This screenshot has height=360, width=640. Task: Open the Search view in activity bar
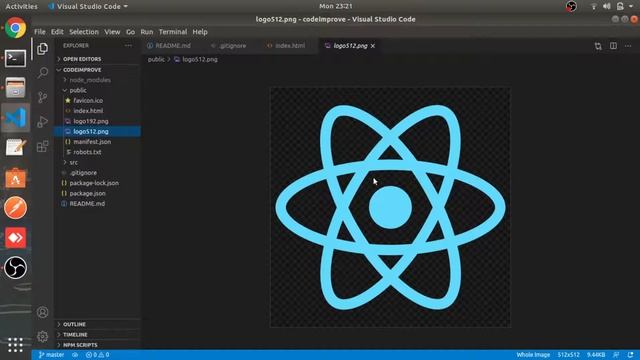coord(42,73)
